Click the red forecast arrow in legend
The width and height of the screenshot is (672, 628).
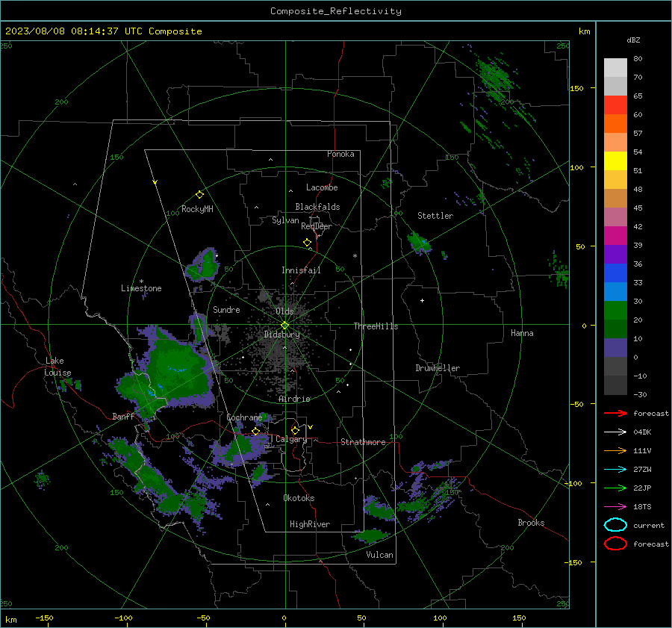point(615,413)
